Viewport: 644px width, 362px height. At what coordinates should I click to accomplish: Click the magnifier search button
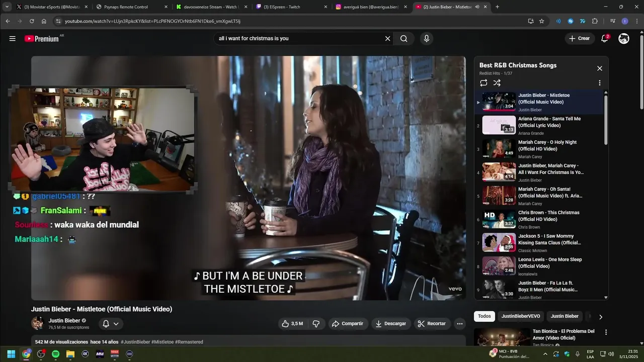[404, 39]
